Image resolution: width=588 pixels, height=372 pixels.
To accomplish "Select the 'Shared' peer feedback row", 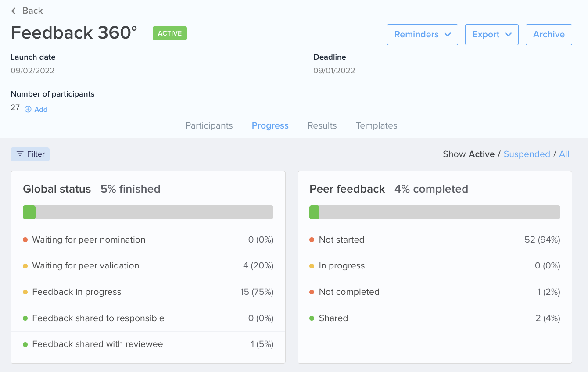I will tap(435, 318).
